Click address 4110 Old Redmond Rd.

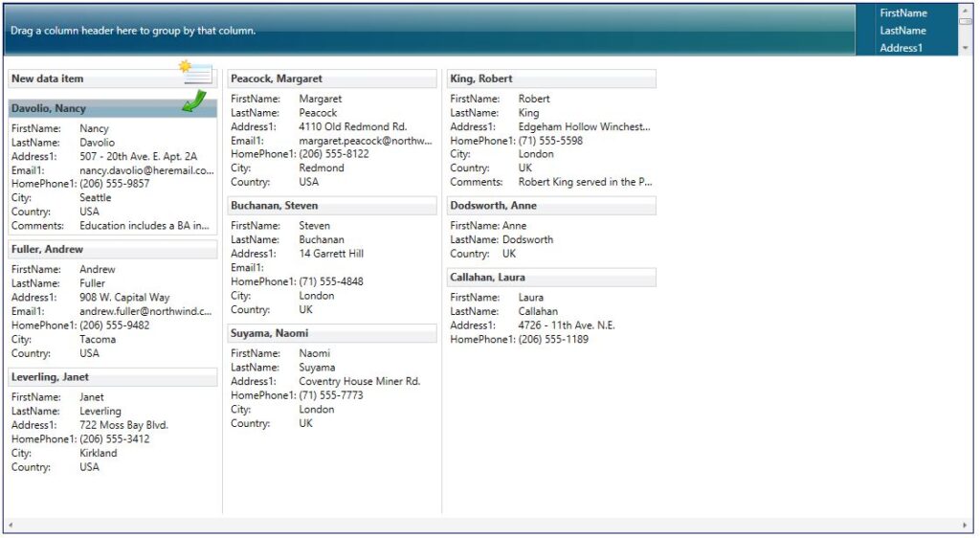(x=352, y=127)
